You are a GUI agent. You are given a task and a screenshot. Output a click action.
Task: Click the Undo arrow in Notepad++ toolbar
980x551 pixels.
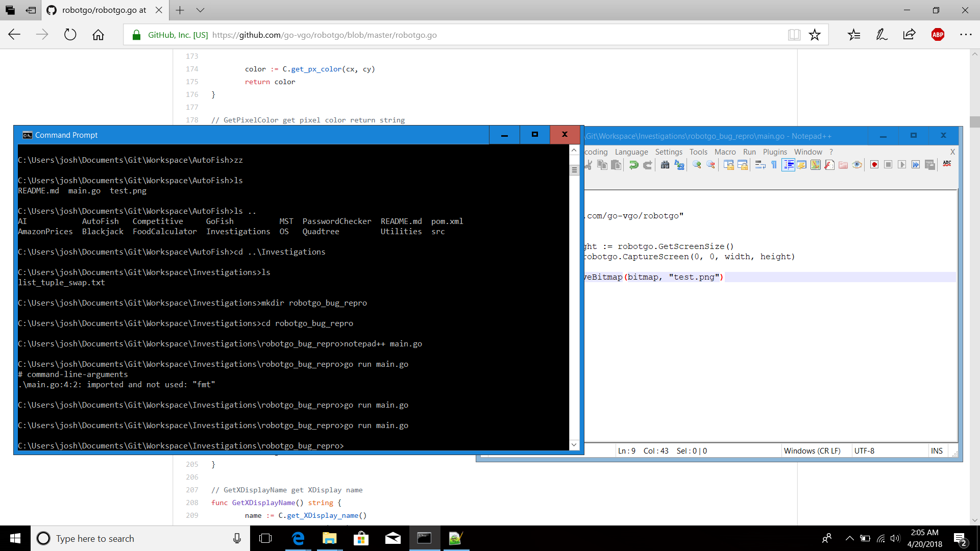pyautogui.click(x=634, y=164)
